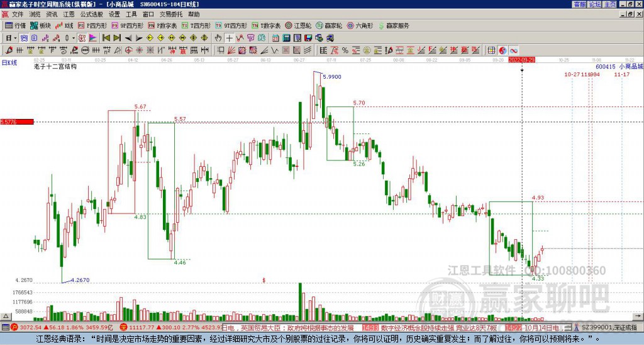The width and height of the screenshot is (644, 345).
Task: Click the volume pane collapse arrow
Action: [x=5, y=317]
